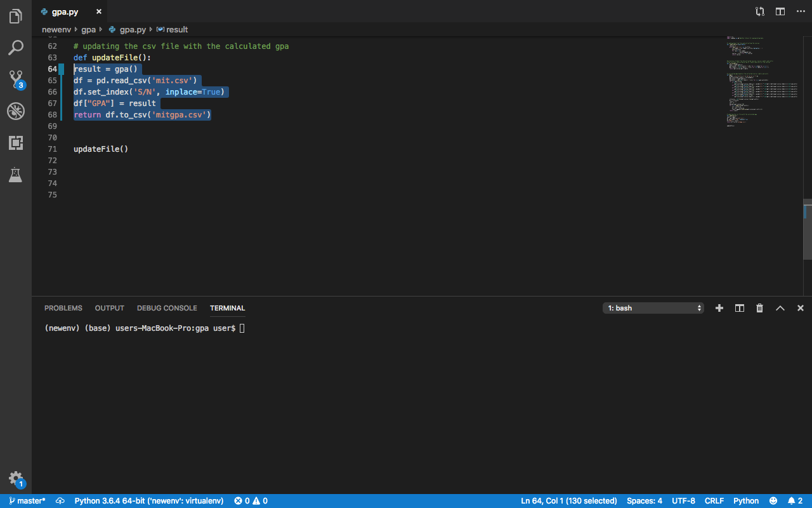Screen dimensions: 812x508
Task: Maximize the panel with the chevron toggle
Action: point(780,308)
